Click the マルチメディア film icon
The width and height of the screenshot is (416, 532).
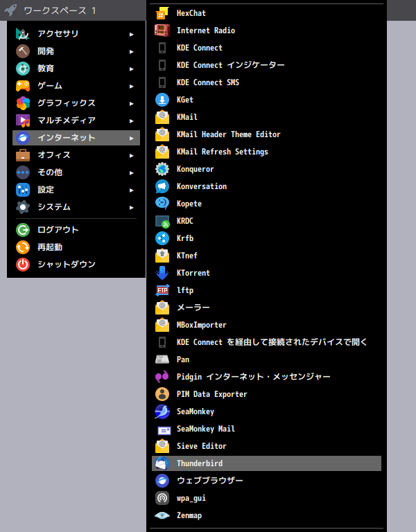pyautogui.click(x=23, y=121)
